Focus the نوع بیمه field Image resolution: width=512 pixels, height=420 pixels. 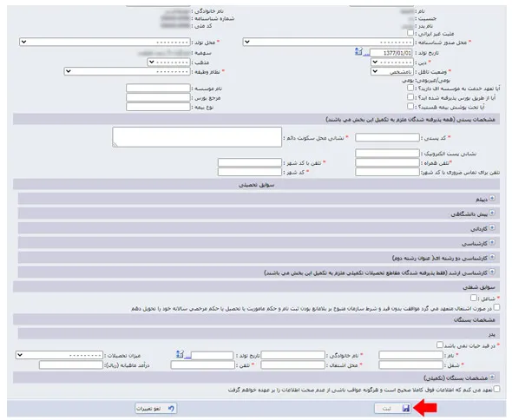[158, 107]
